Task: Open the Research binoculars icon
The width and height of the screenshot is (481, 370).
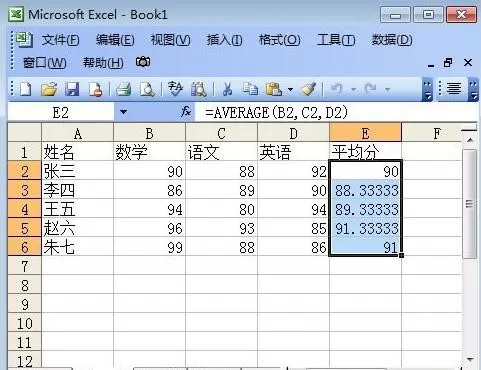Action: [x=199, y=89]
